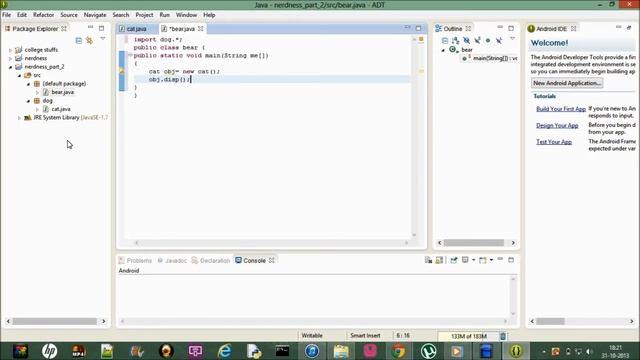Collapse the bear class in Outline
This screenshot has width=640, height=360.
pyautogui.click(x=443, y=50)
